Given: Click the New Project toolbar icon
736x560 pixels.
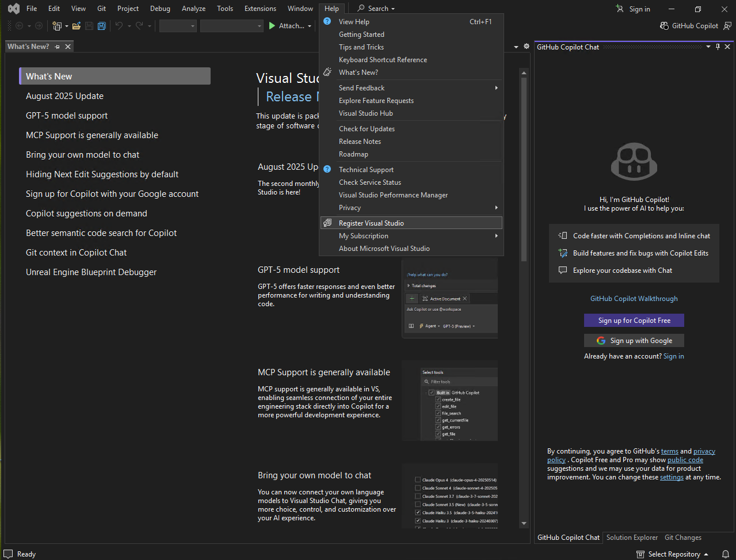Looking at the screenshot, I should coord(57,26).
